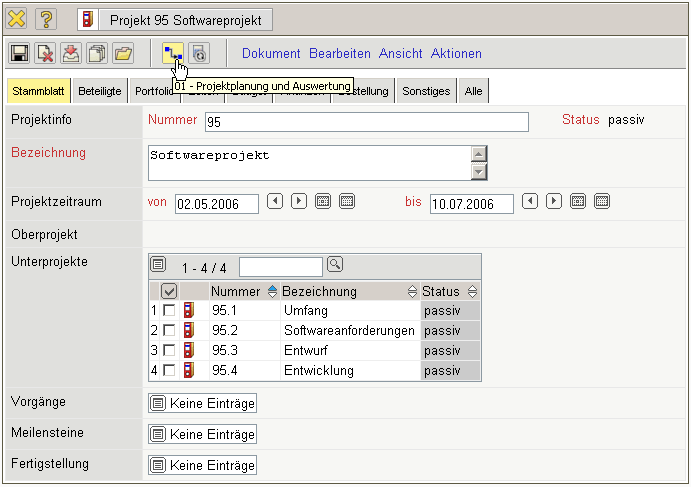Sort subprojects by the Nummer column arrow
691x487 pixels.
[272, 291]
